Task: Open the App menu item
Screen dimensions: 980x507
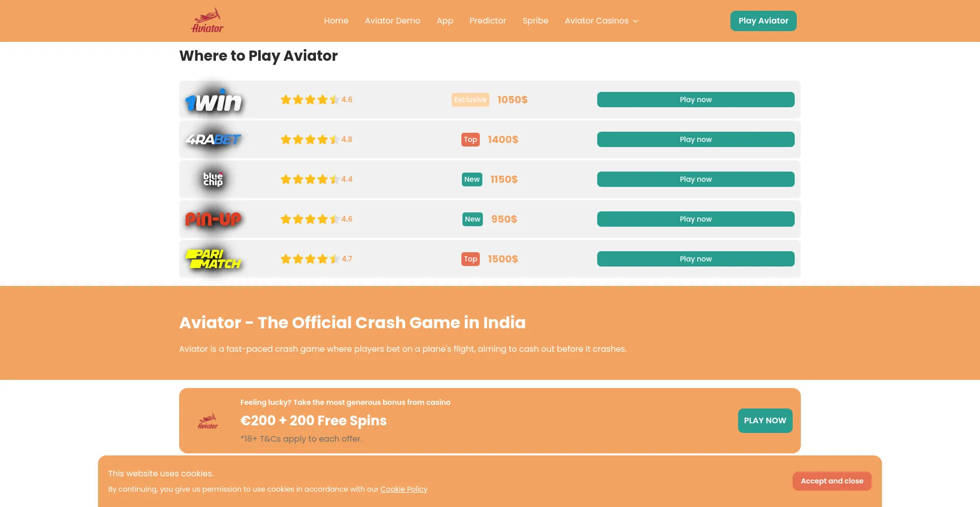Action: click(x=445, y=21)
